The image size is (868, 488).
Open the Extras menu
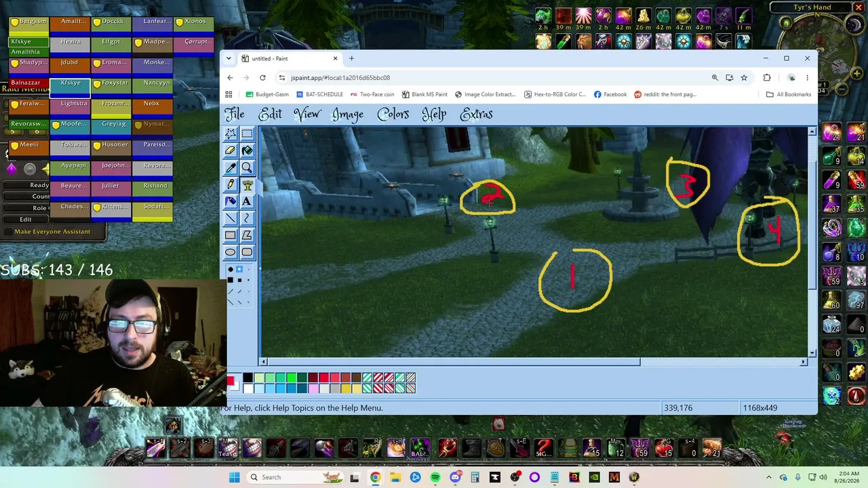click(476, 114)
